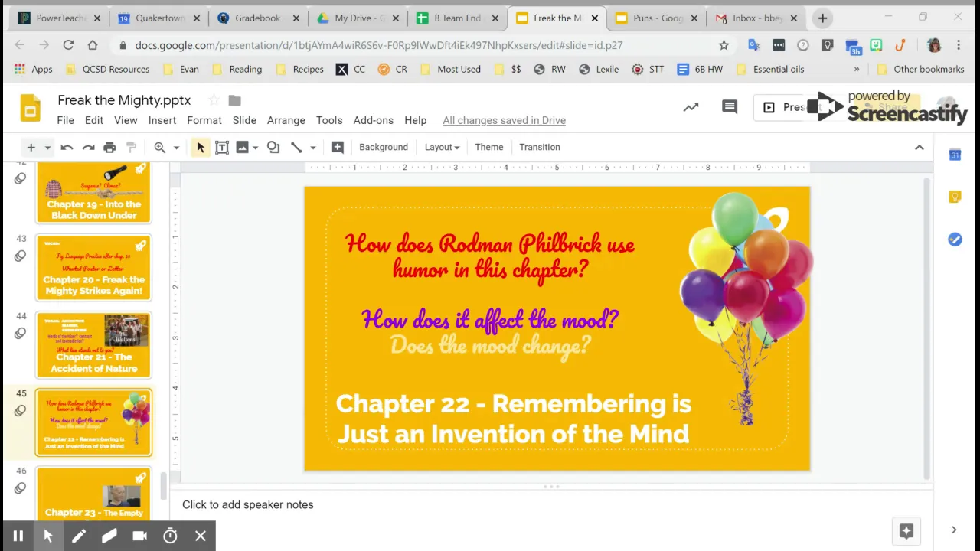Open the Layout dropdown
980x551 pixels.
(x=442, y=147)
